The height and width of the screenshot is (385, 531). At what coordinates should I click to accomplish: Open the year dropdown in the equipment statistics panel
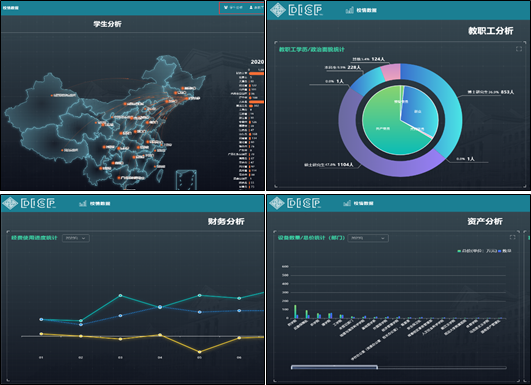[x=368, y=238]
